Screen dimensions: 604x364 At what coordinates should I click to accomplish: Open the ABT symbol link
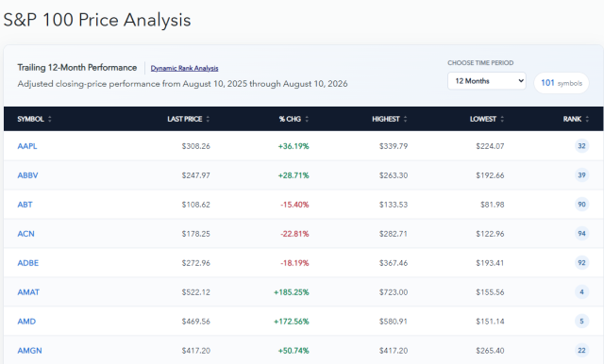click(x=25, y=205)
